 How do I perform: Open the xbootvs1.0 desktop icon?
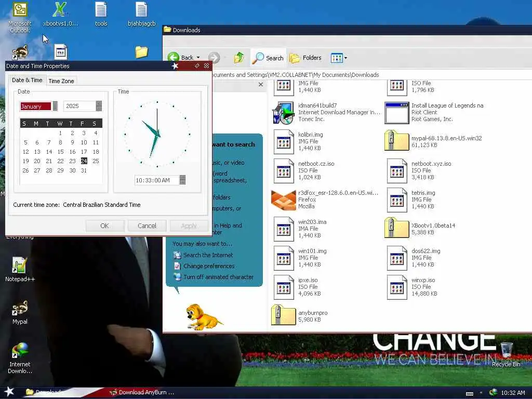pos(60,14)
